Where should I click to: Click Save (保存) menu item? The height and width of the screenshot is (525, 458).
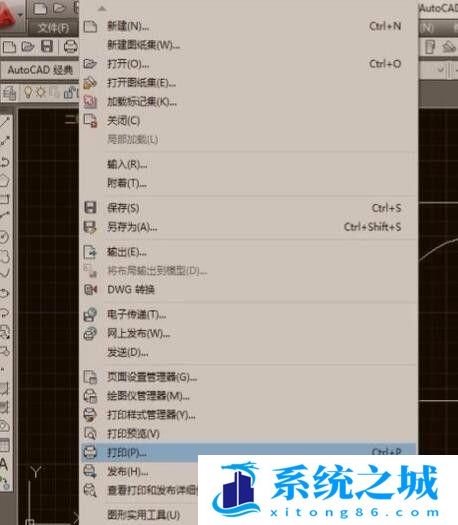248,208
